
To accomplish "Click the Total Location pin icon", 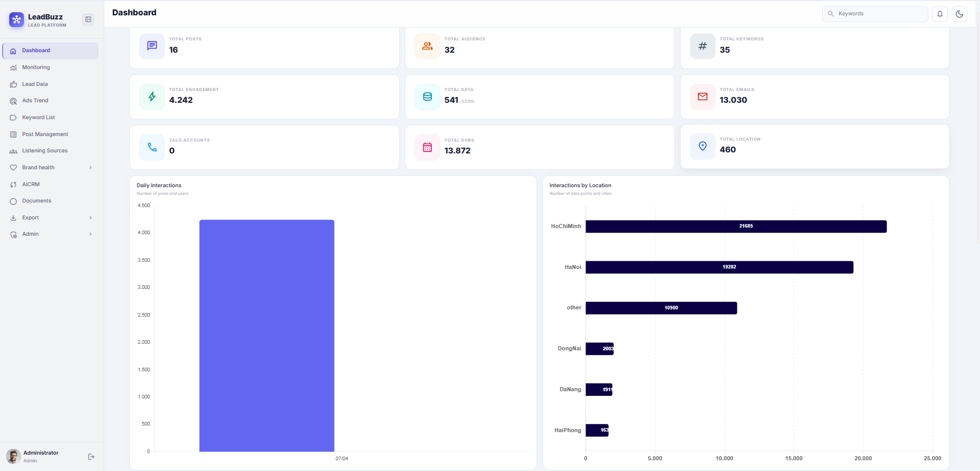I will (x=703, y=146).
